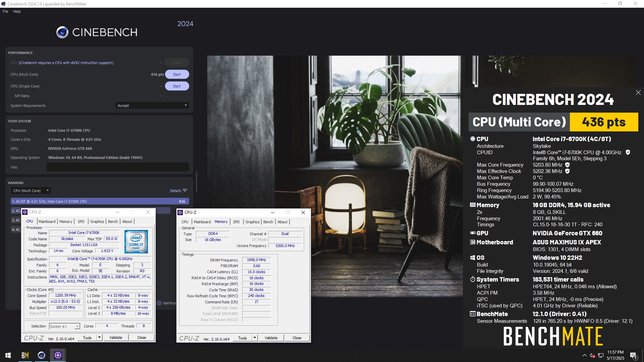Image resolution: width=644 pixels, height=362 pixels.
Task: Open SPD tab in right CPU-Z
Action: click(236, 222)
